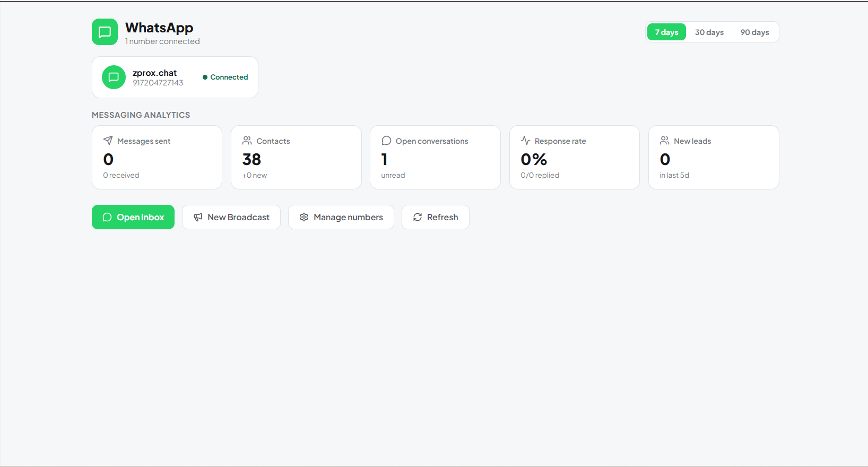This screenshot has height=467, width=868.
Task: Select the 7 days range tab
Action: 666,32
